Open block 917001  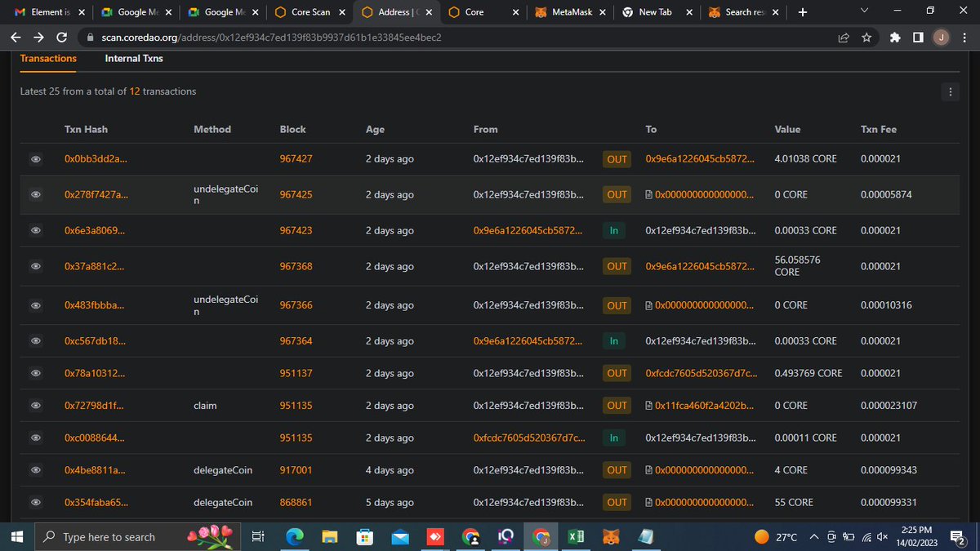296,470
